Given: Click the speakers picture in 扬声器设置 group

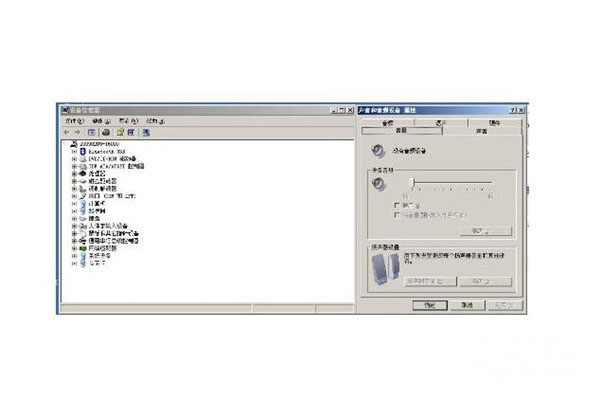Looking at the screenshot, I should click(x=386, y=269).
